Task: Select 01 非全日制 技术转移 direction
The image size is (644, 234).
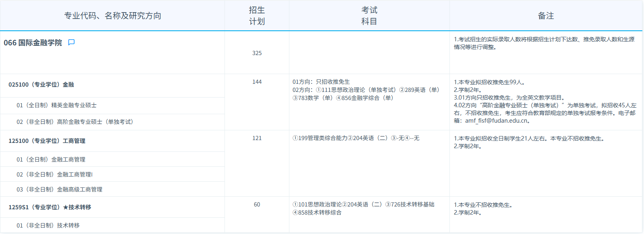Action: [x=48, y=225]
